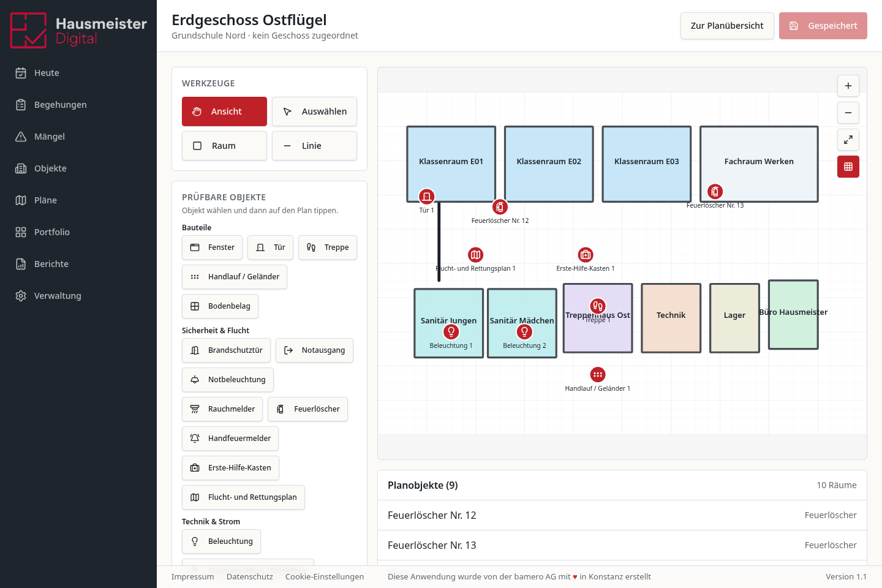Open Mängel in the sidebar

coord(78,137)
